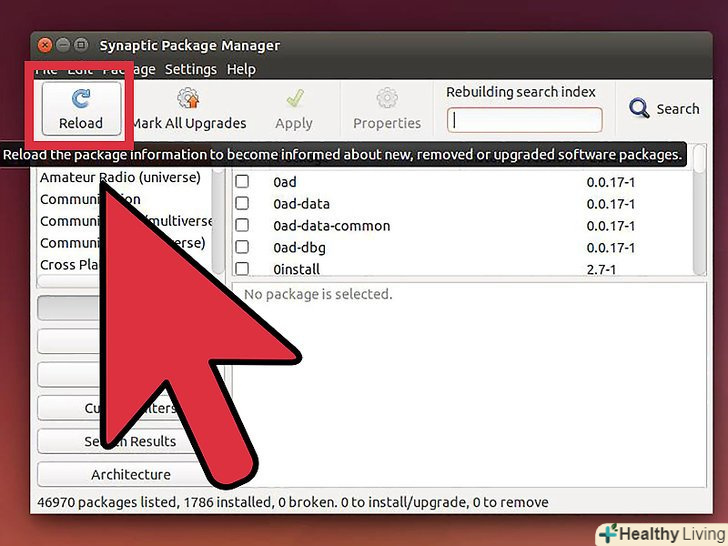Minimize the Synaptic window

63,45
